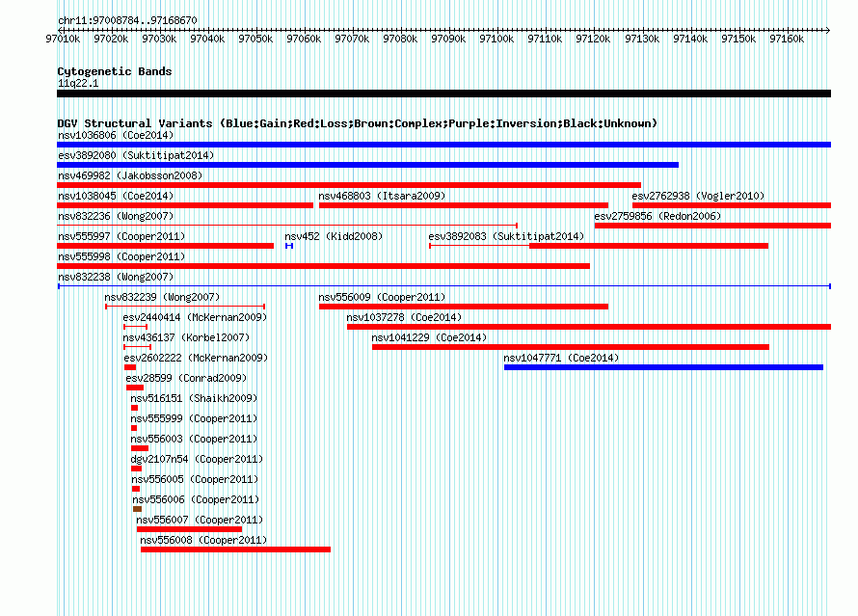
Task: Select the esv3892080 (Suktitipat2014) label
Action: (136, 155)
